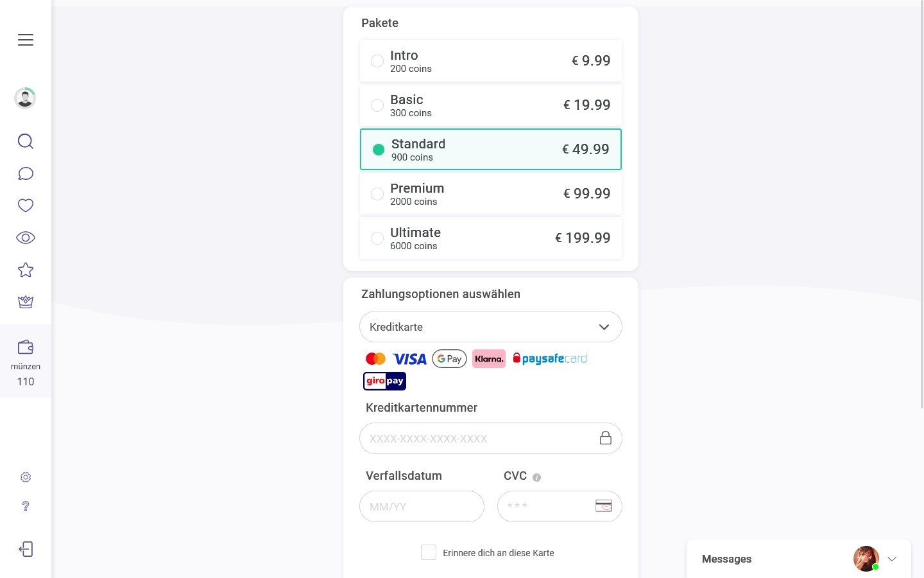The image size is (924, 578).
Task: Click the CVC info icon
Action: 537,477
